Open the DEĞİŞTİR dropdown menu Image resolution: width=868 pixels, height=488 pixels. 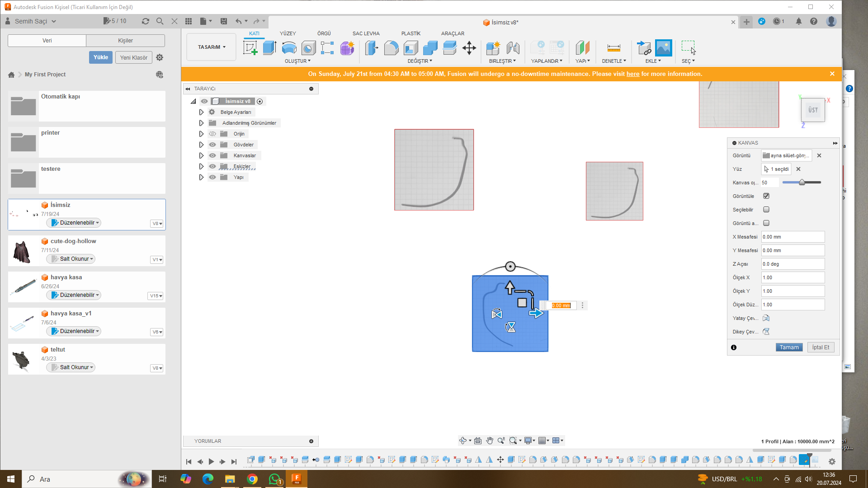click(420, 61)
